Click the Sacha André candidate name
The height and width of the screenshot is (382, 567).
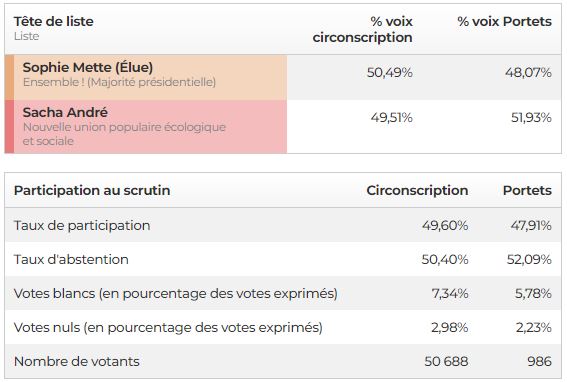point(65,113)
